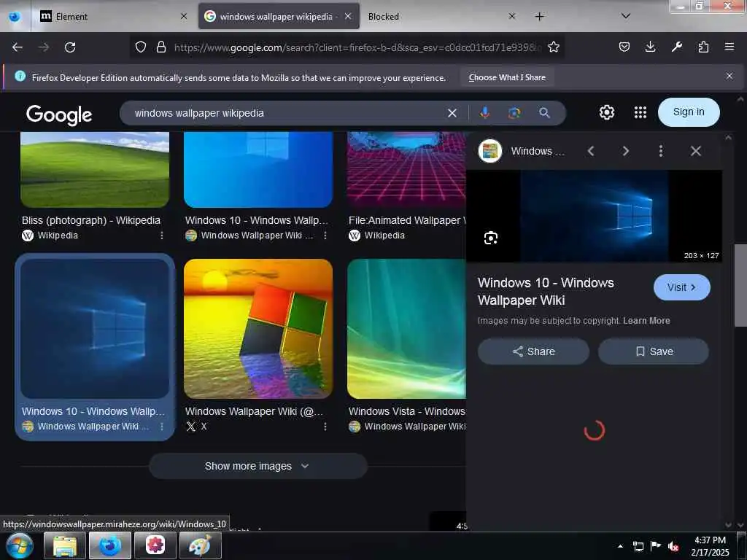Visit the Windows 10 wallpaper page

click(682, 287)
